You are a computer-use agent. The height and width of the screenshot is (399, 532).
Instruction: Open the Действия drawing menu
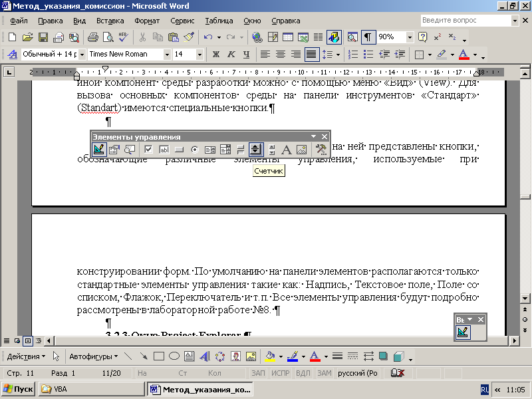pyautogui.click(x=26, y=356)
